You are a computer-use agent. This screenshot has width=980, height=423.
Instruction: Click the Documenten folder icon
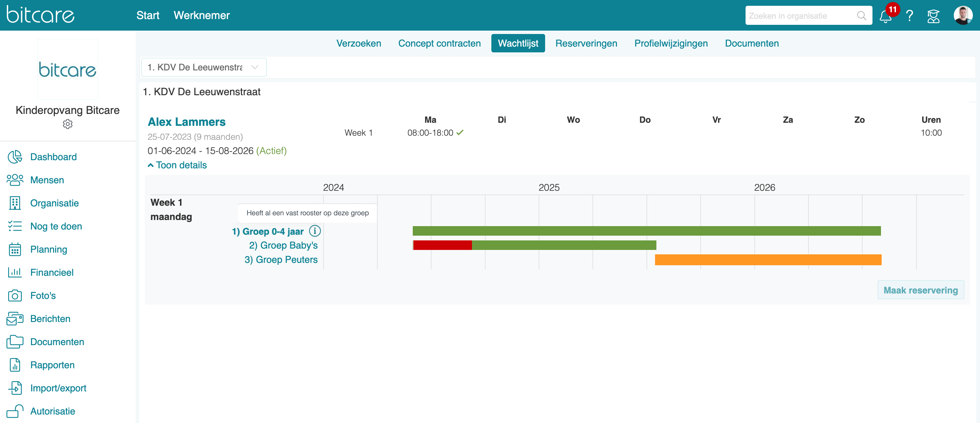tap(15, 342)
